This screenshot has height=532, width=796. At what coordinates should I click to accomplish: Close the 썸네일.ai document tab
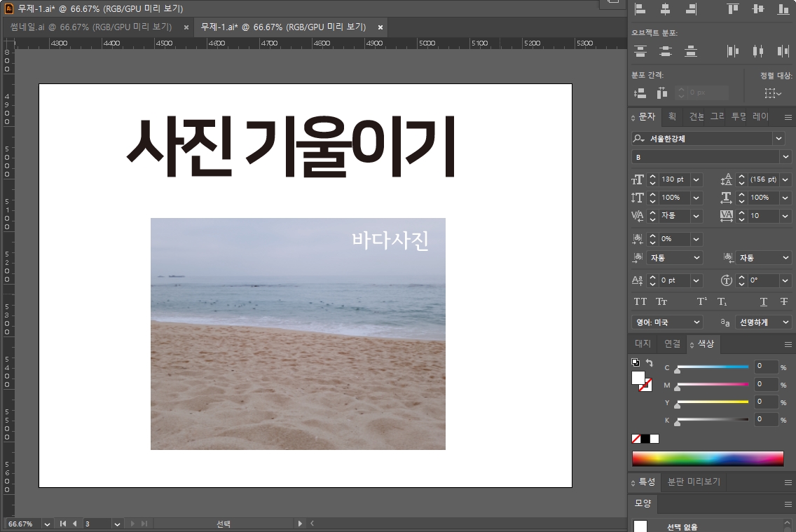186,27
